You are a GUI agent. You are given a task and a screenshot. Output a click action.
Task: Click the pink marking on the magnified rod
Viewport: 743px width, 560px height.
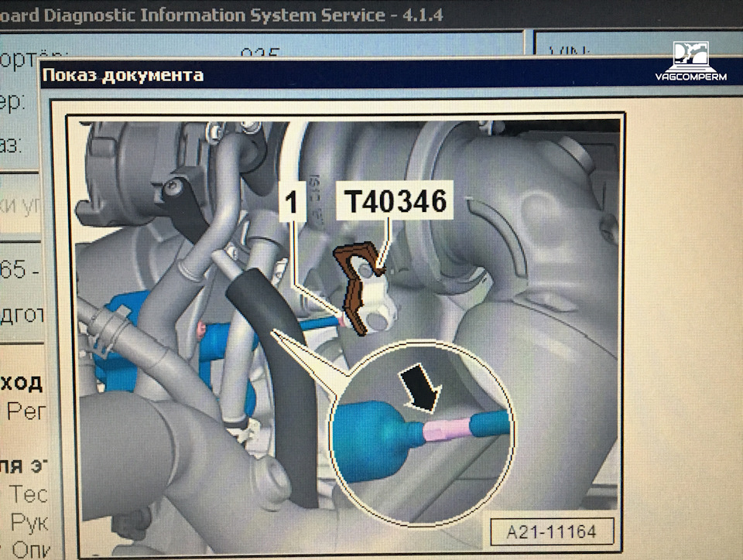click(447, 428)
